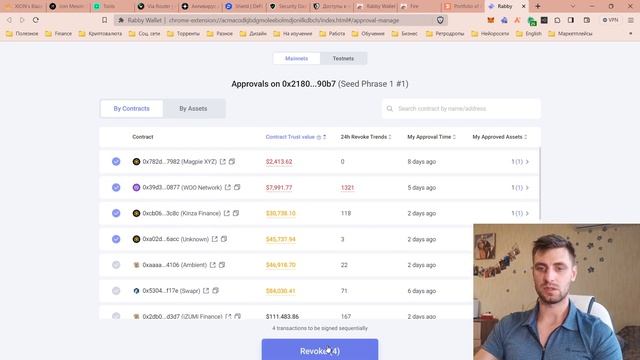This screenshot has width=640, height=360.
Task: Open the Криптовалюта bookmarks folder
Action: [x=100, y=34]
